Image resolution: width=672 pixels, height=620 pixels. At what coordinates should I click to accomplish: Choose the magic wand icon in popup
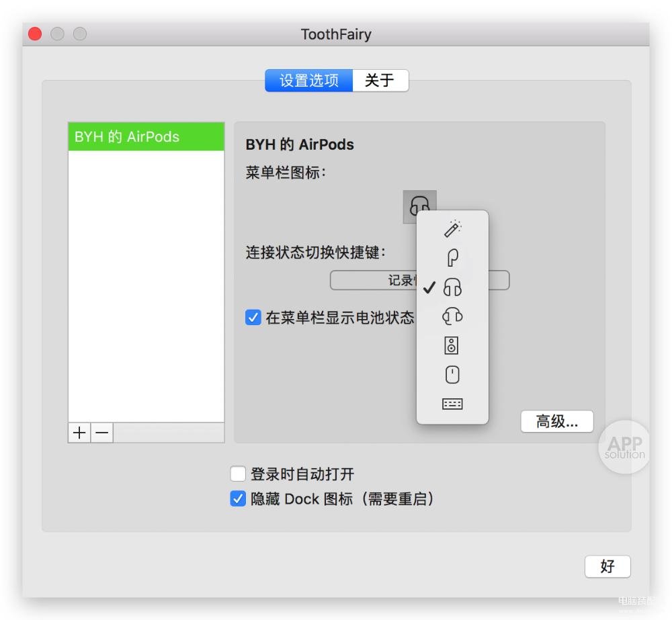coord(452,228)
